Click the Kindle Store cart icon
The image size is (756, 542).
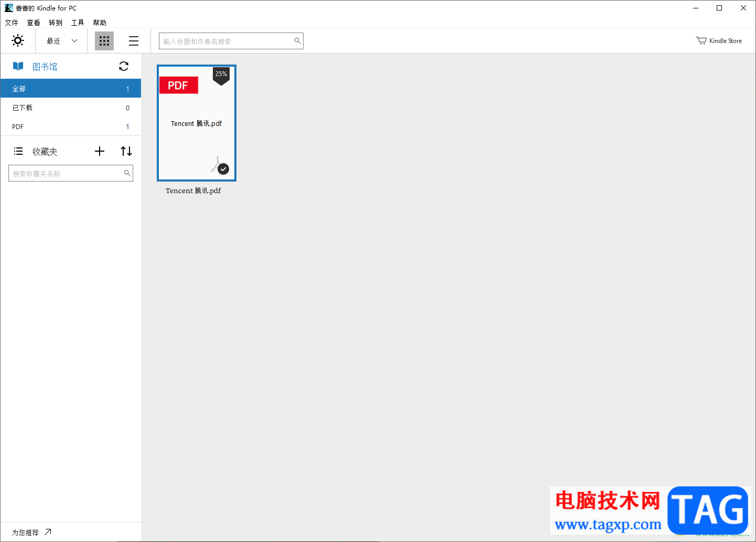pos(701,40)
